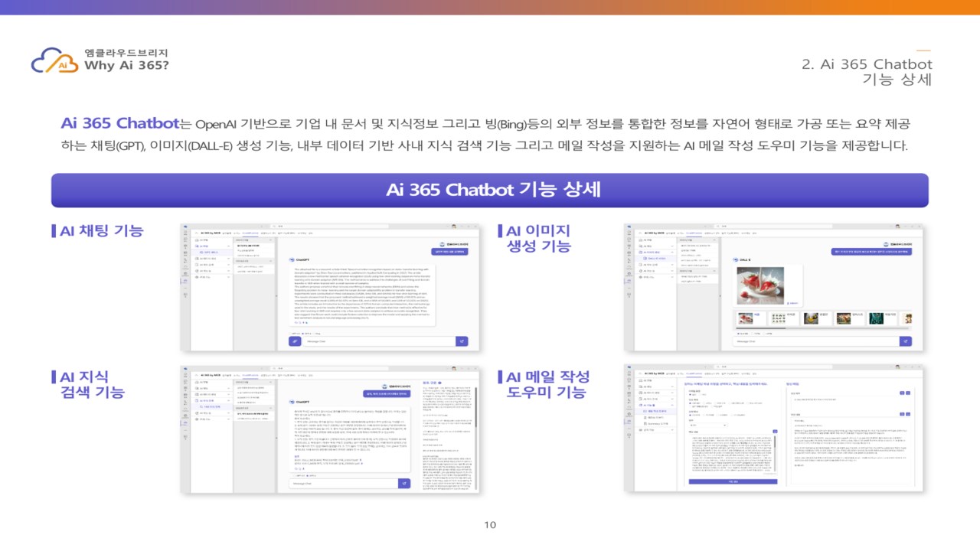The width and height of the screenshot is (980, 551).
Task: Click the AI 이미지 생성 기능 heading
Action: point(537,239)
